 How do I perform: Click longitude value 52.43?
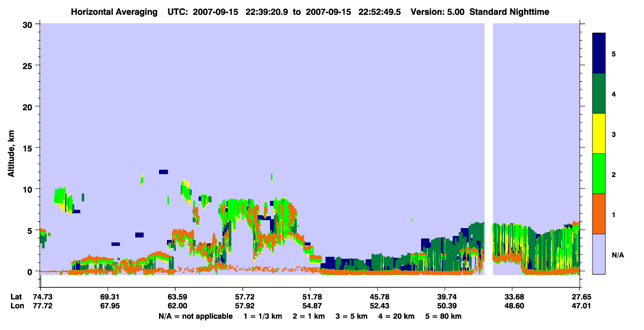point(377,306)
